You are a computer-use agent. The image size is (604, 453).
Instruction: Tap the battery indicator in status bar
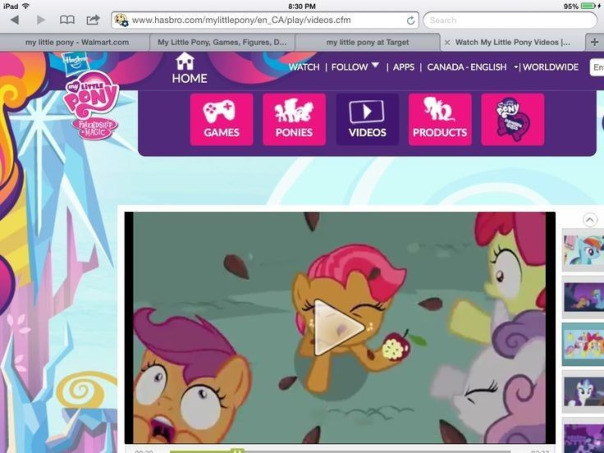588,6
